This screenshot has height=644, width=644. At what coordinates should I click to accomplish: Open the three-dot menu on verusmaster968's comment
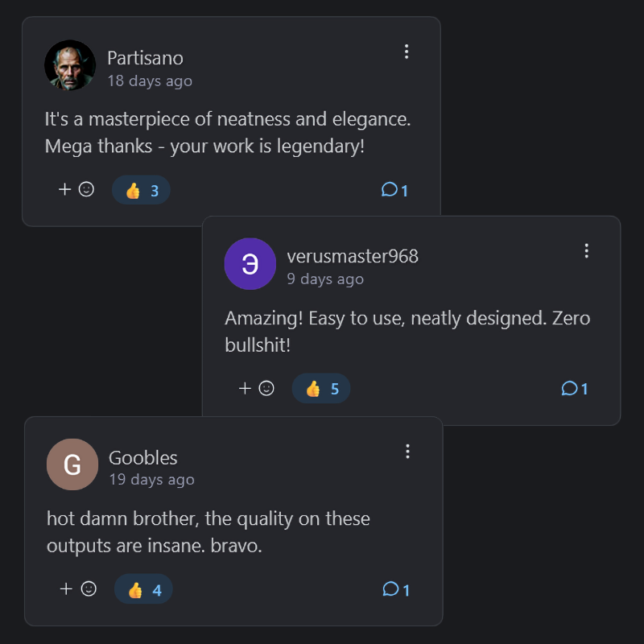coord(587,251)
